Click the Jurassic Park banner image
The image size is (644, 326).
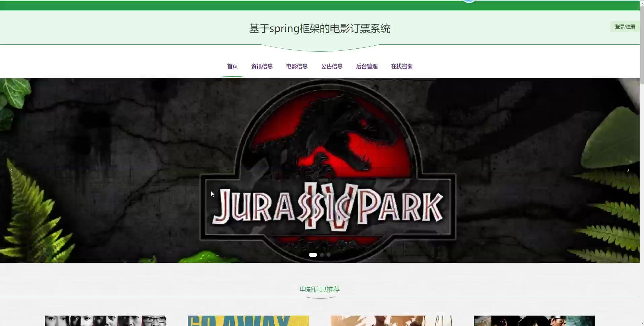pos(320,170)
